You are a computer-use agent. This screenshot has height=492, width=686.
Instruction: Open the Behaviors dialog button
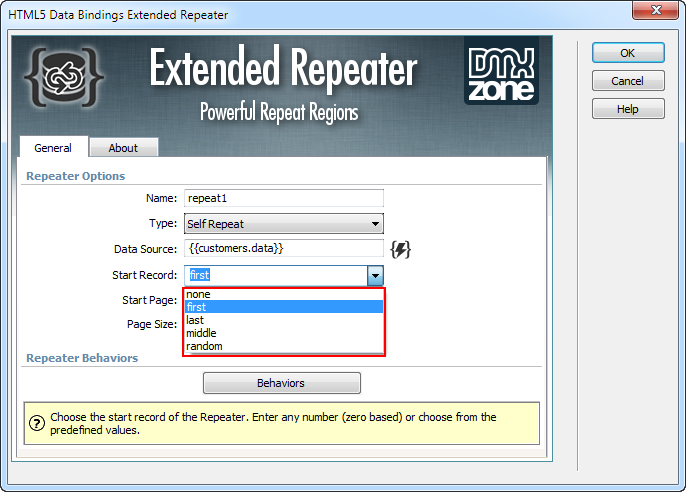point(282,383)
